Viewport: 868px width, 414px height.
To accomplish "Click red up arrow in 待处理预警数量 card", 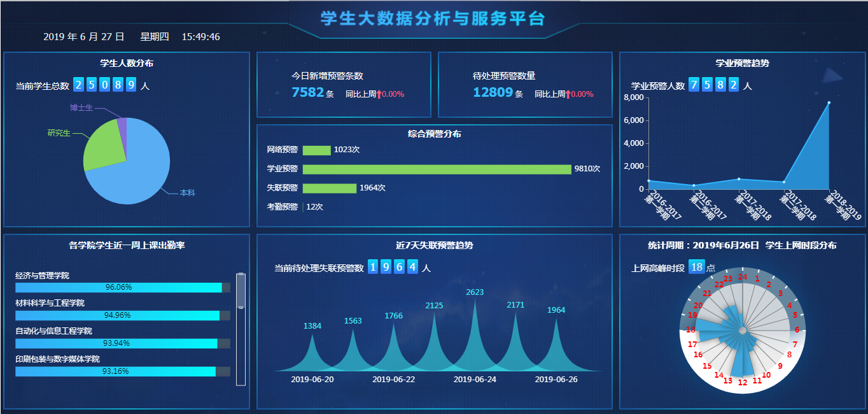I will coord(568,94).
